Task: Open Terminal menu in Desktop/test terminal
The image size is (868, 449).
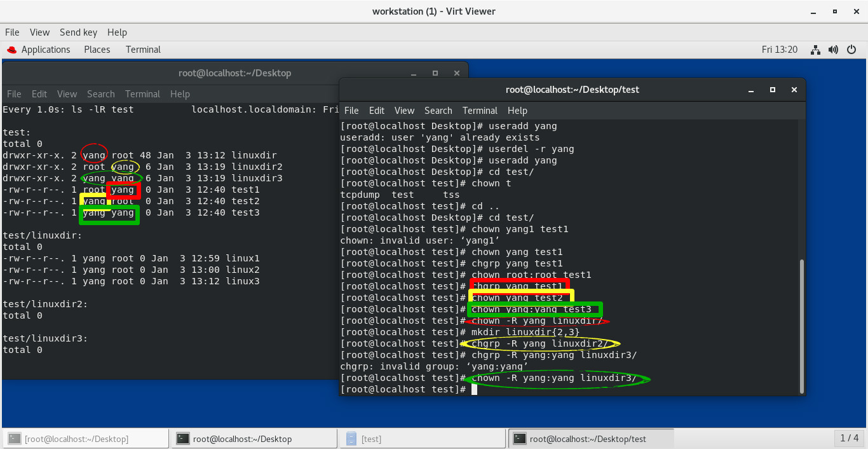Action: (x=480, y=110)
